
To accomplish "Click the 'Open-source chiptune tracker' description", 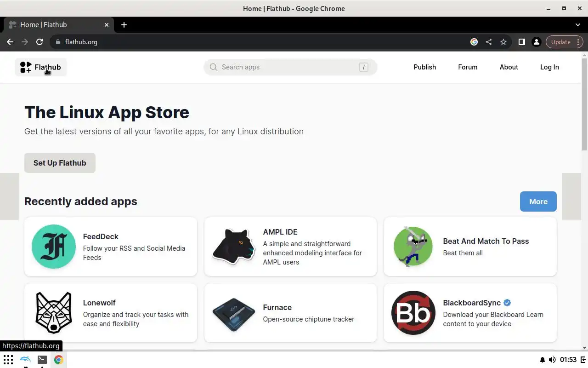I will (x=309, y=319).
